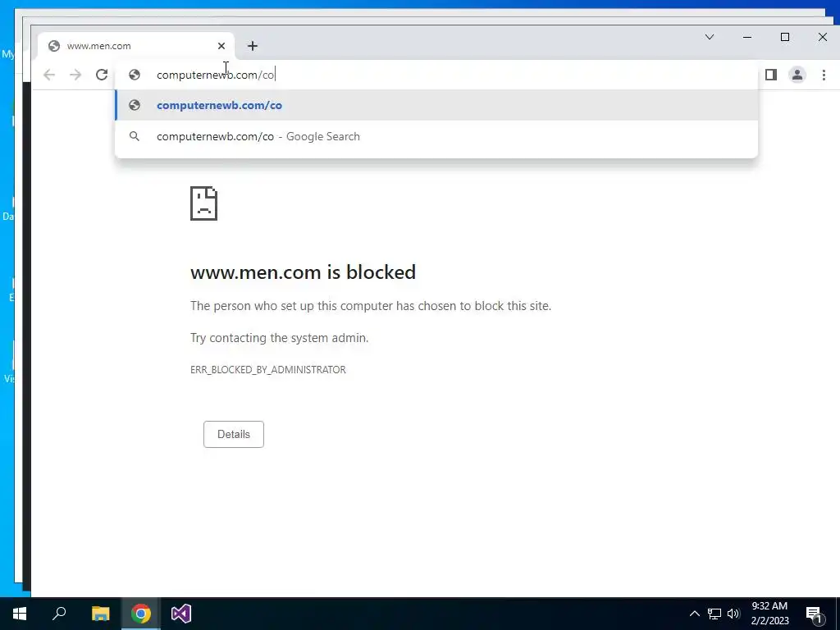Click the globe icon in the first suggestion

click(x=135, y=106)
